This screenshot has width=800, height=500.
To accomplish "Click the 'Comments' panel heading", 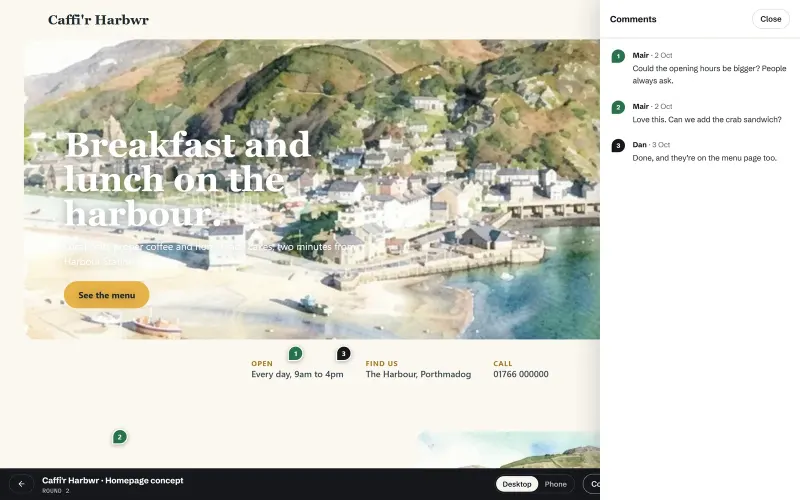I will 633,19.
